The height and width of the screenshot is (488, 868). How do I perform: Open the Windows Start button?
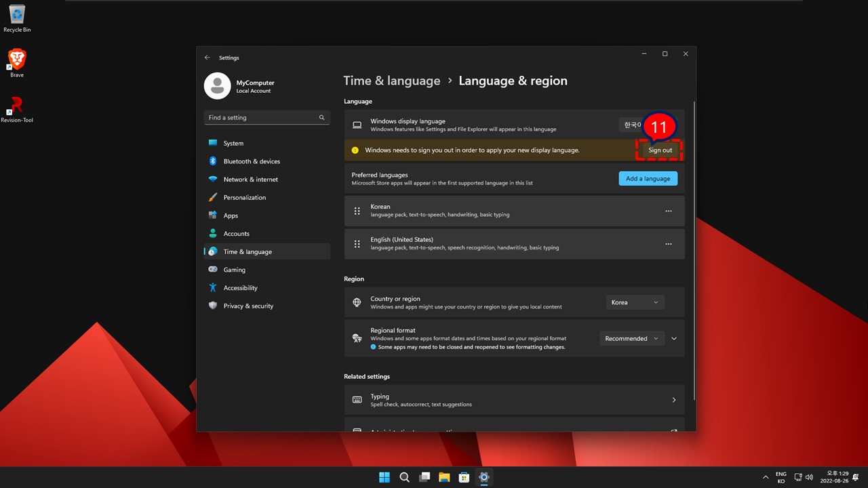[x=384, y=477]
